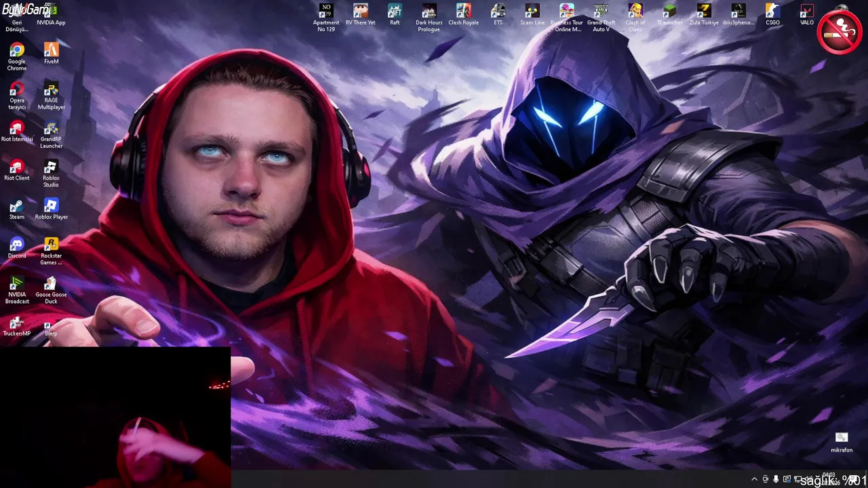Click the RAGE Multiplayer desktop icon
Image resolution: width=868 pixels, height=488 pixels.
(x=51, y=96)
